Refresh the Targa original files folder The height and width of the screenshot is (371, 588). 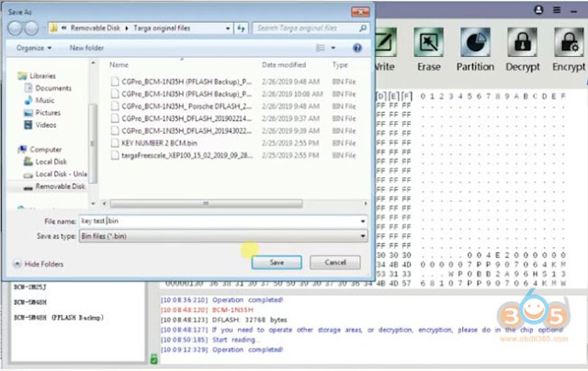point(241,28)
